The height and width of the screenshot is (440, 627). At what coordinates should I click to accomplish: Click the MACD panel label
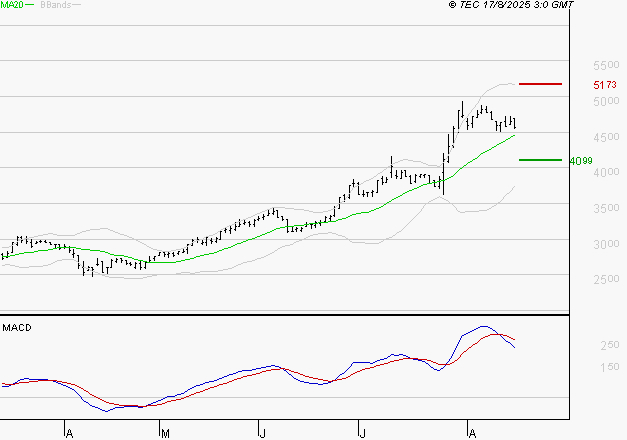17,328
